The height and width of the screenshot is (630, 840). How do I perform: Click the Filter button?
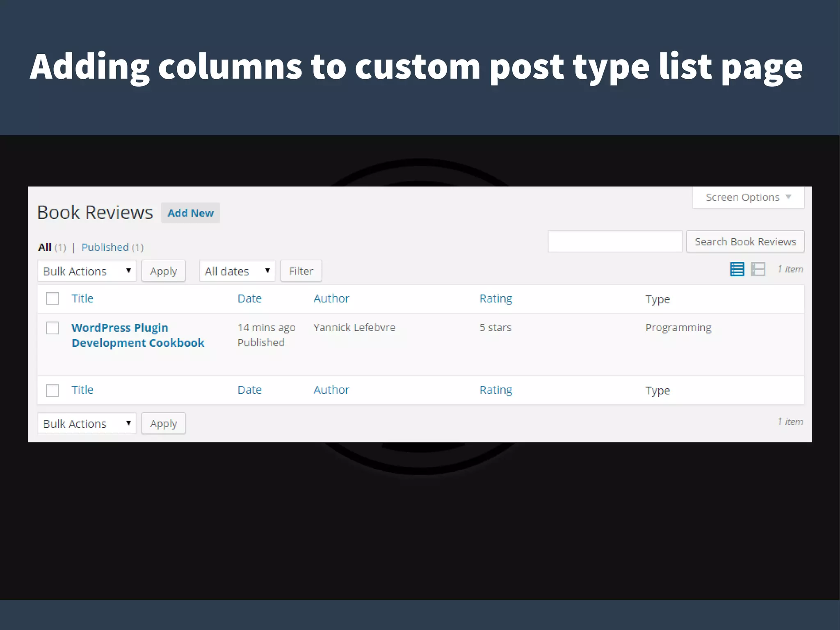pyautogui.click(x=301, y=271)
